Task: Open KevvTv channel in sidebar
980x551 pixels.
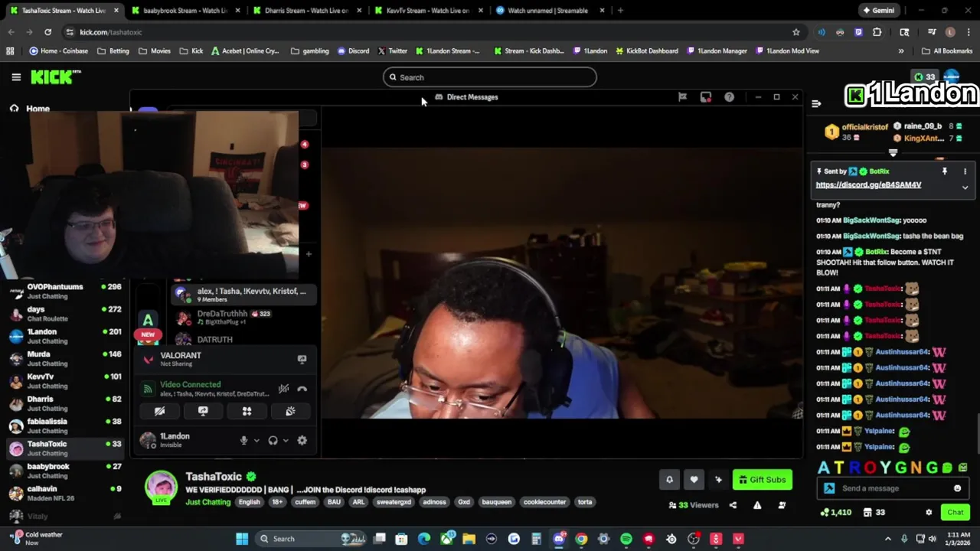Action: pyautogui.click(x=65, y=381)
